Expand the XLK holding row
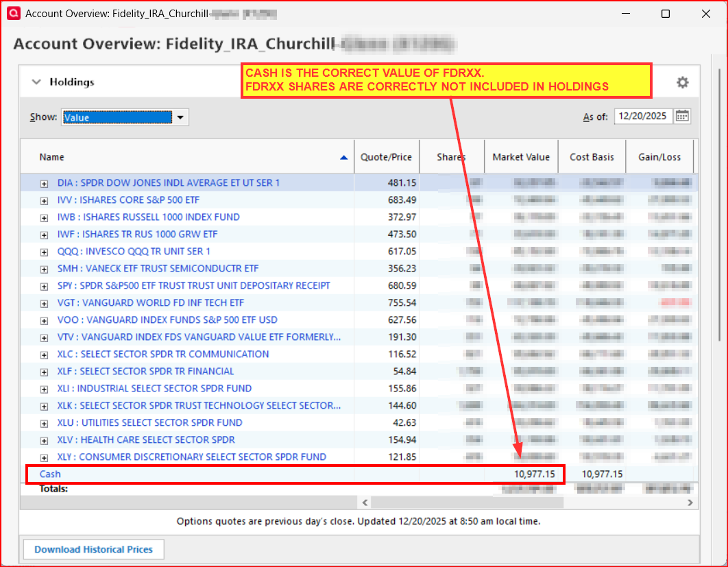This screenshot has height=567, width=728. pos(44,407)
